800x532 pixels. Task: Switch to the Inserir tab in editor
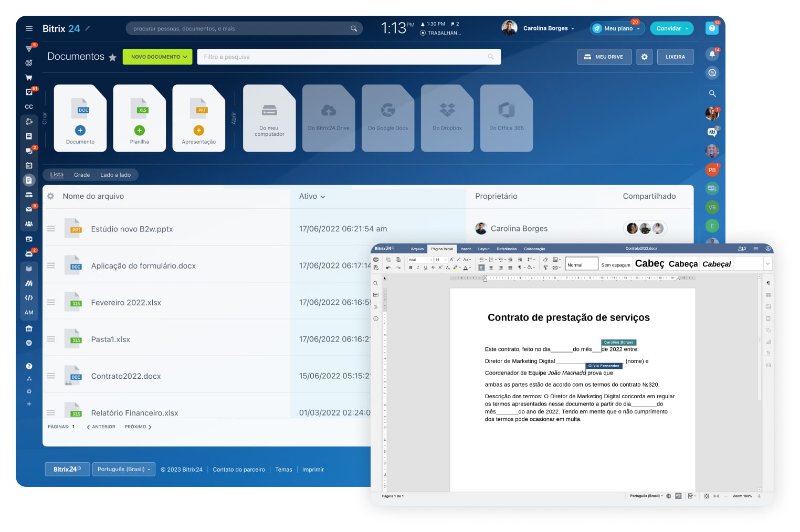click(466, 249)
